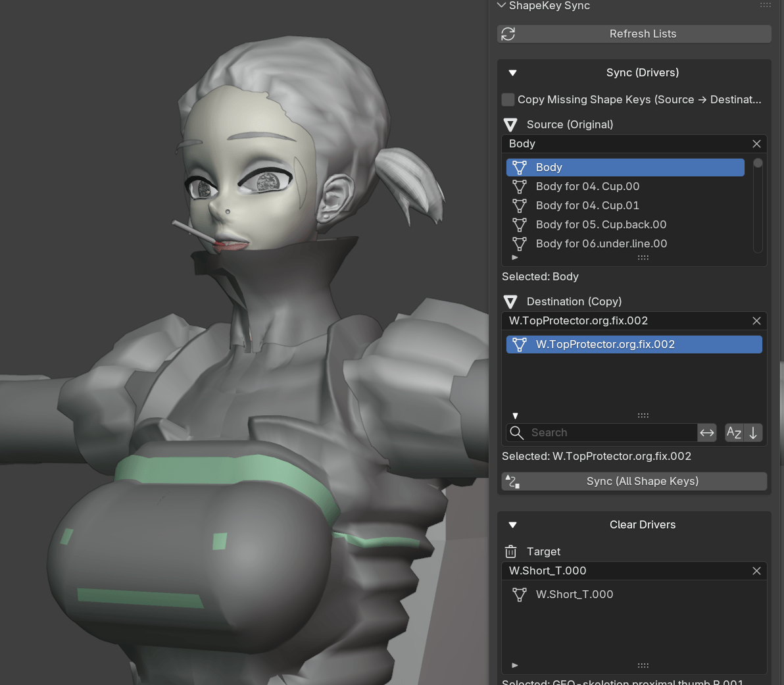This screenshot has width=784, height=685.
Task: Click the 'Destination (Copy)' label
Action: pos(574,302)
